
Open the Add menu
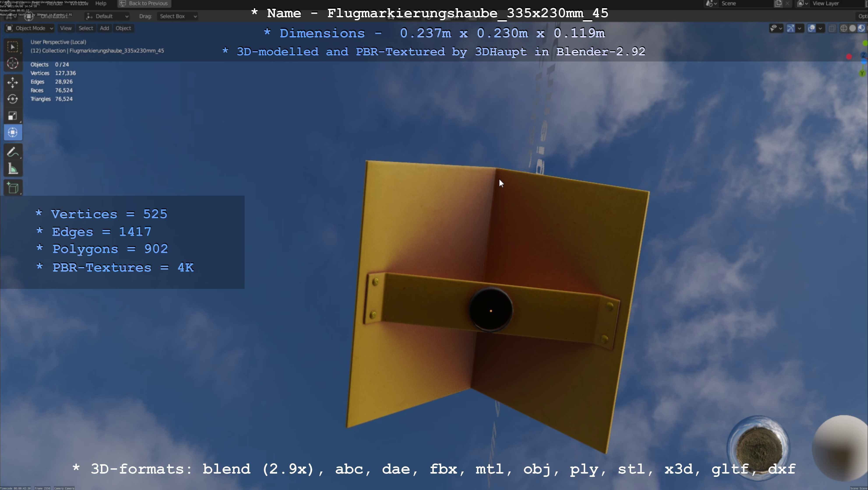(104, 28)
